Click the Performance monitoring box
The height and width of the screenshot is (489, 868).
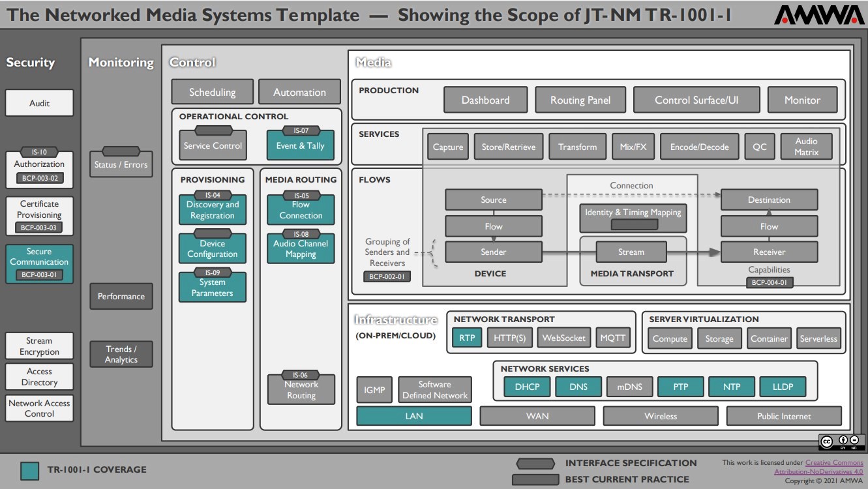pyautogui.click(x=121, y=296)
